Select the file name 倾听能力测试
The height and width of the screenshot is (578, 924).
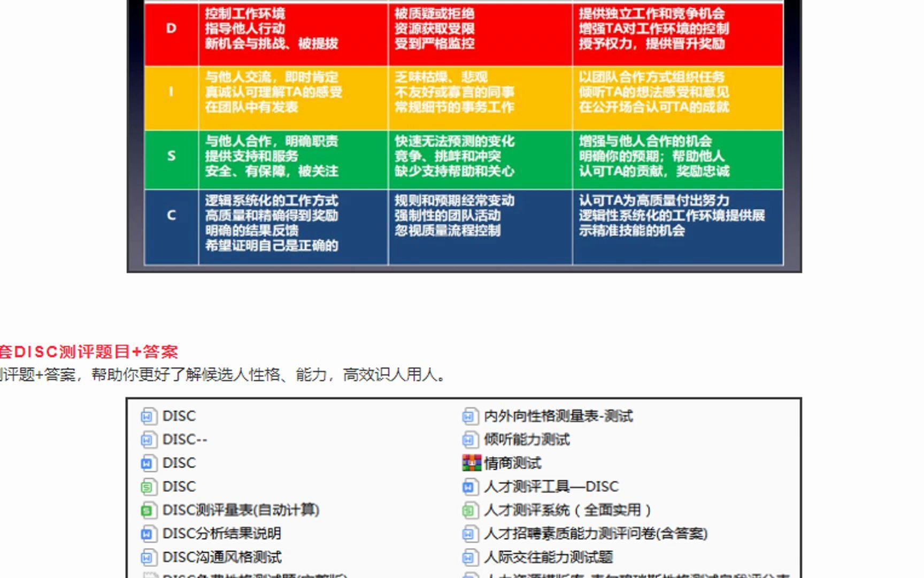click(527, 439)
